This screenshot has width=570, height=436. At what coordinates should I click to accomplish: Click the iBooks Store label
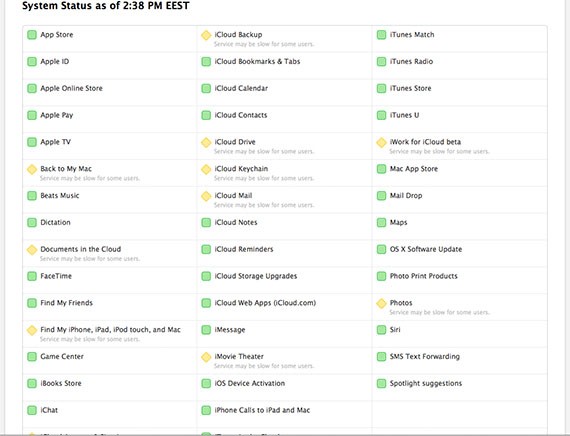click(x=61, y=383)
